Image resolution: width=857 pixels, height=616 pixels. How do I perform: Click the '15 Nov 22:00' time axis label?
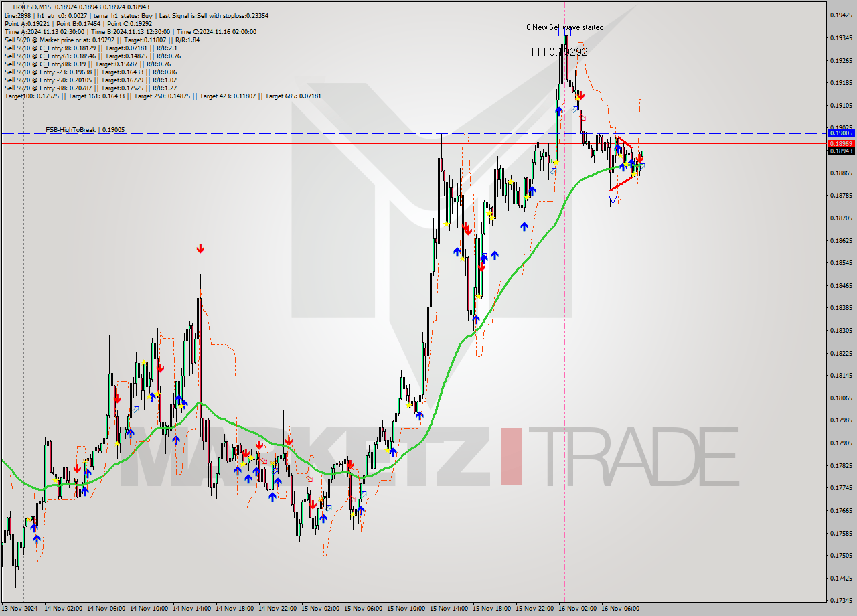534,609
